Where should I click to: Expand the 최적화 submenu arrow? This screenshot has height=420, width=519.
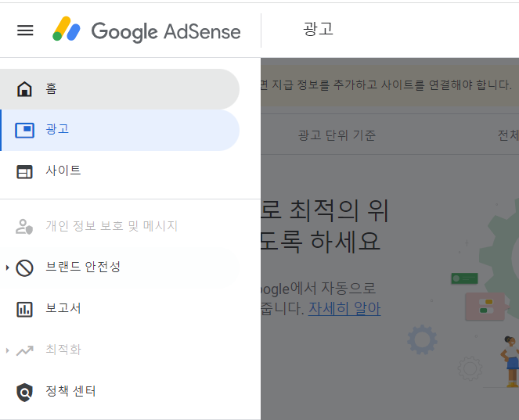click(7, 350)
